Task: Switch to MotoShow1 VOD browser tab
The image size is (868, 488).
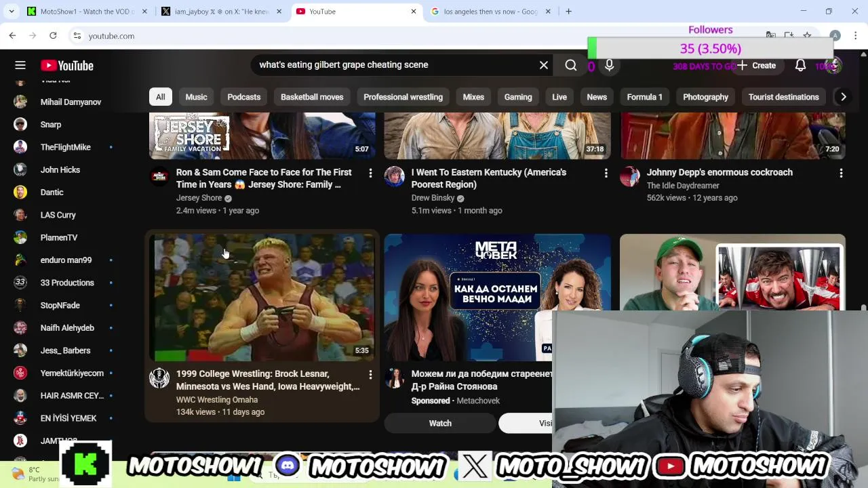Action: point(87,12)
